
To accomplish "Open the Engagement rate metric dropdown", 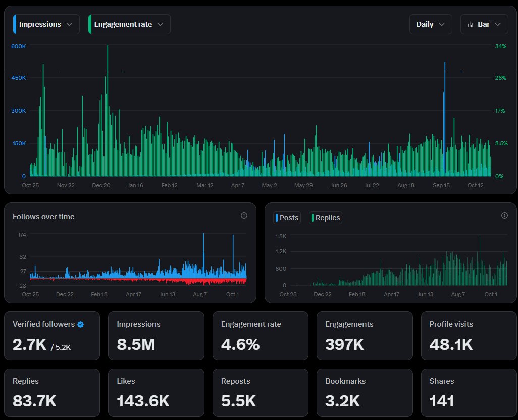I will click(x=129, y=24).
